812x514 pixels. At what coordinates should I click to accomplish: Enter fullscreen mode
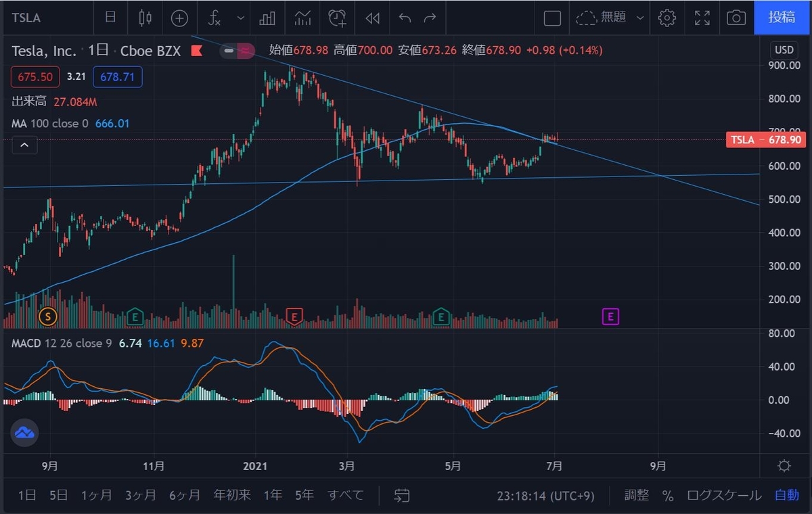coord(702,18)
